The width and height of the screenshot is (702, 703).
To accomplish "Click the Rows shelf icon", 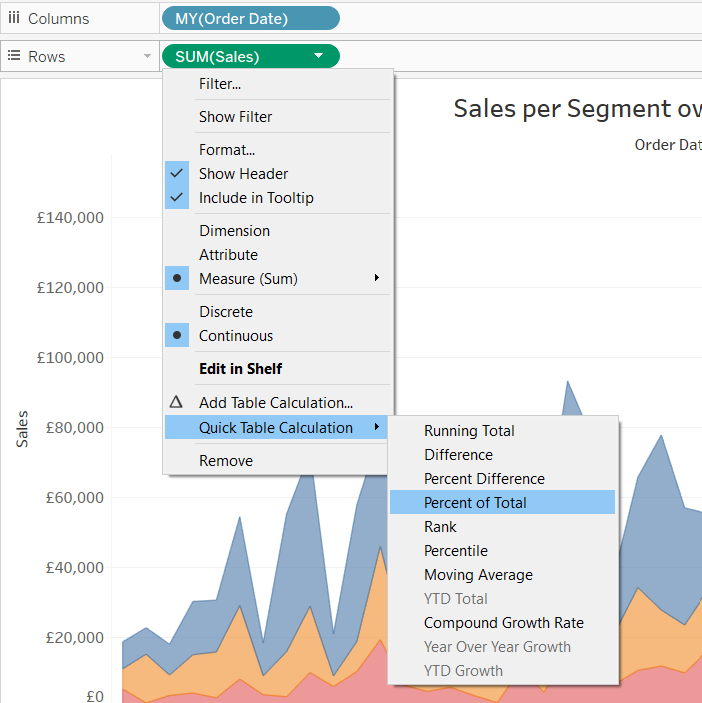I will point(14,57).
